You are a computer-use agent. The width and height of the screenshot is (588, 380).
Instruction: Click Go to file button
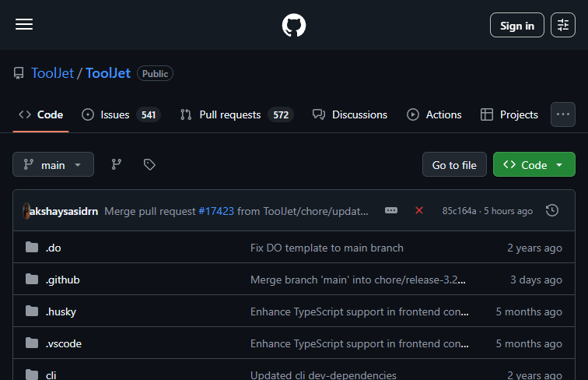(454, 164)
